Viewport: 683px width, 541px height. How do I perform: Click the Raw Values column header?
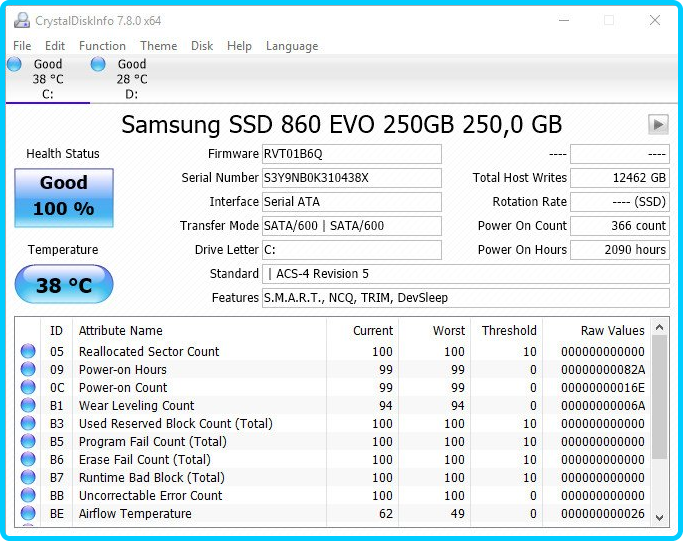[597, 331]
